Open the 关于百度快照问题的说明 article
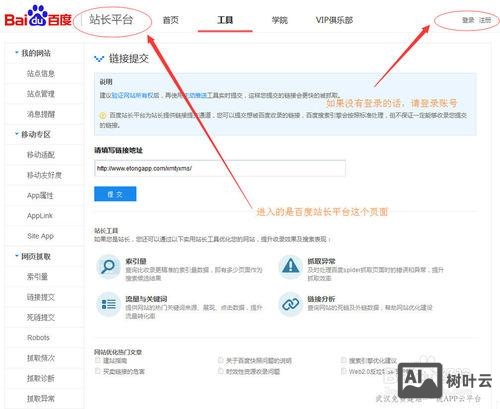 coord(259,361)
